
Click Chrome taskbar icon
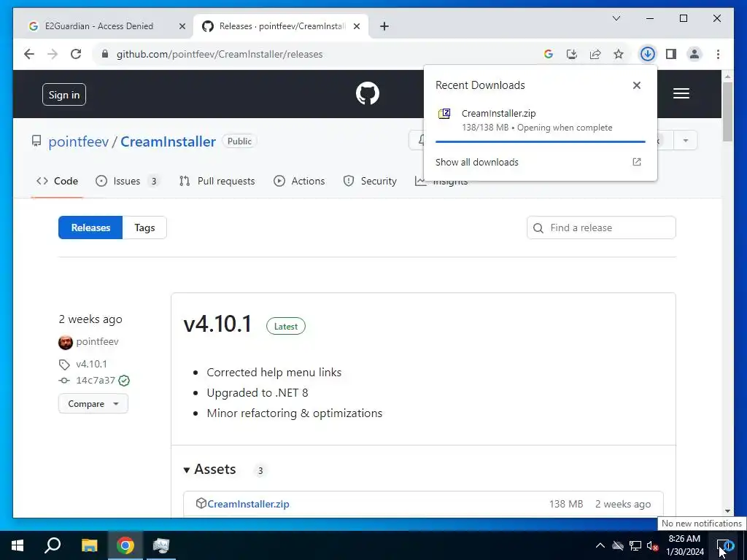tap(125, 545)
